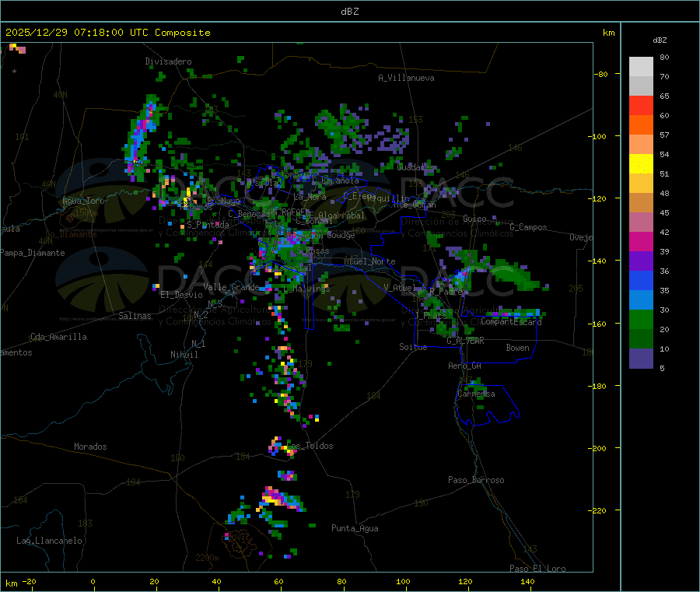The image size is (700, 592).
Task: Select the dark green 20 dBZ legend swatch
Action: pyautogui.click(x=641, y=339)
